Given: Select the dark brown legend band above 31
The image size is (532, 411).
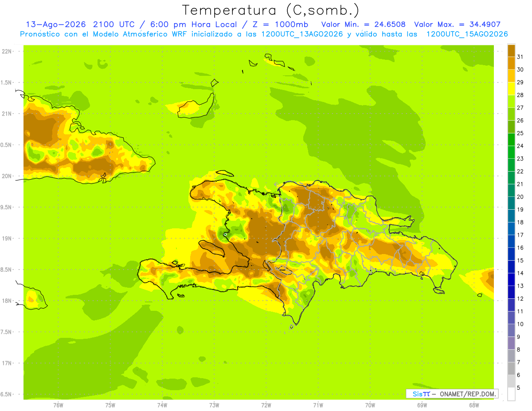Looking at the screenshot, I should [x=511, y=51].
